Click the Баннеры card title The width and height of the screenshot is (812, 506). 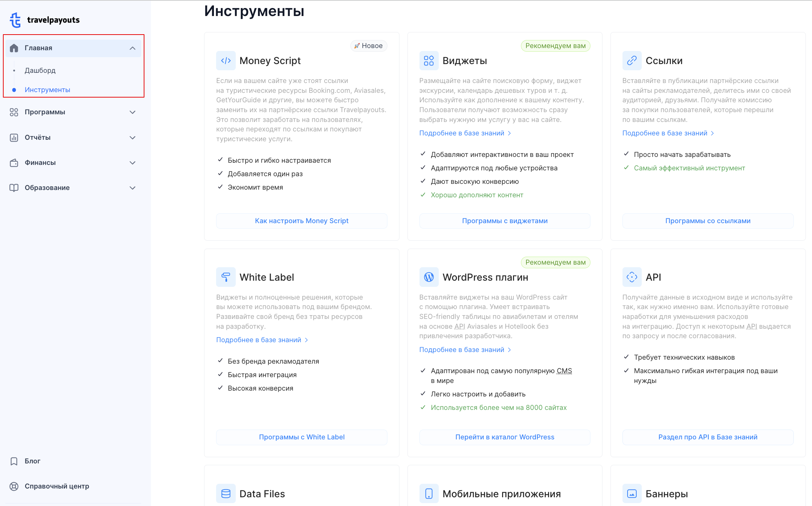tap(666, 494)
